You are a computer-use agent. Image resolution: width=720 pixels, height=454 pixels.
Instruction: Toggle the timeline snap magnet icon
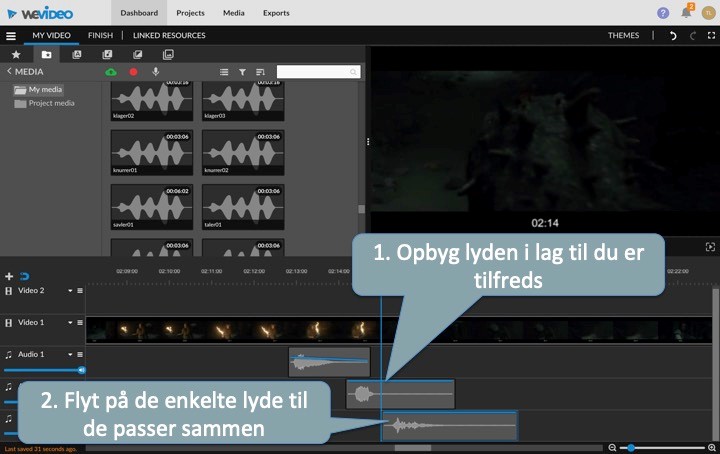[x=24, y=276]
